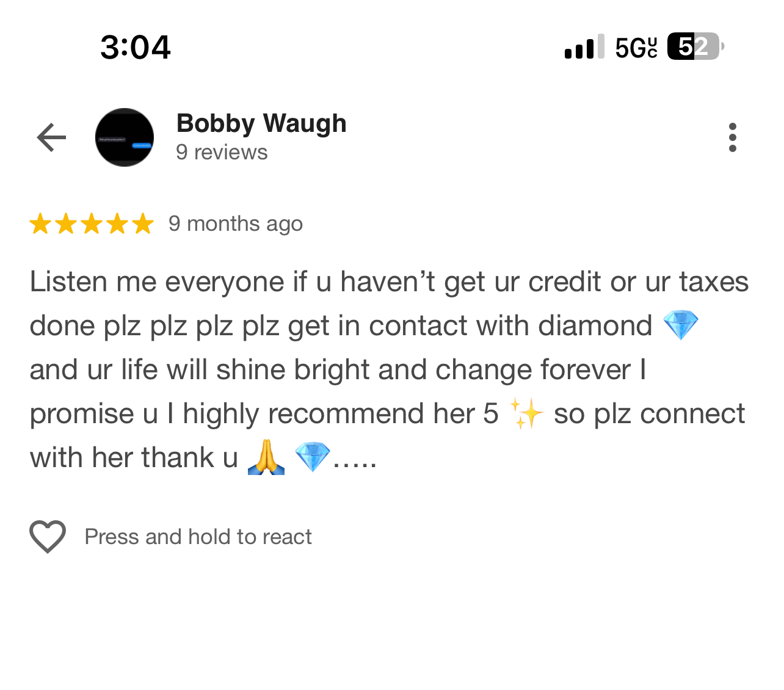
Task: Tap the 9 months ago timestamp
Action: click(236, 223)
